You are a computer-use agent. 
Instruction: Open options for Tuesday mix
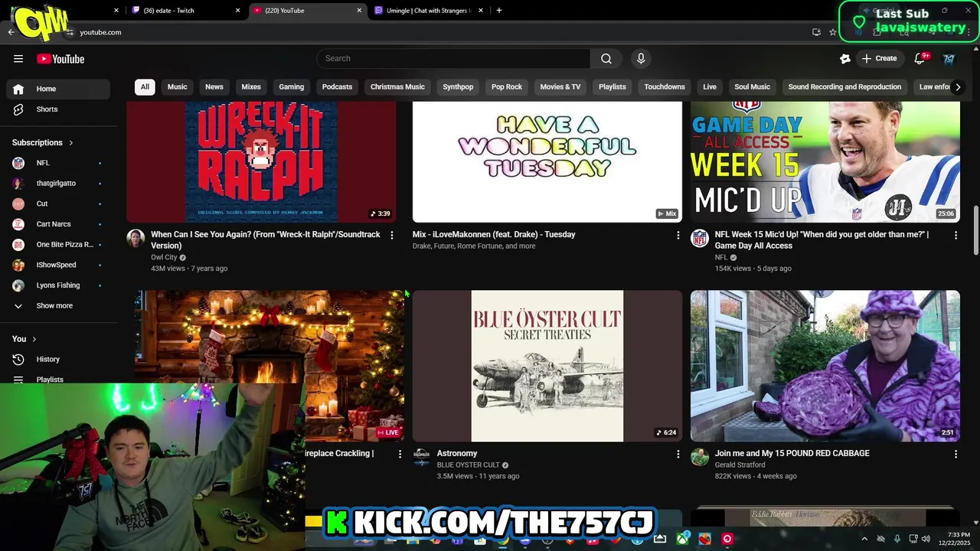[678, 235]
